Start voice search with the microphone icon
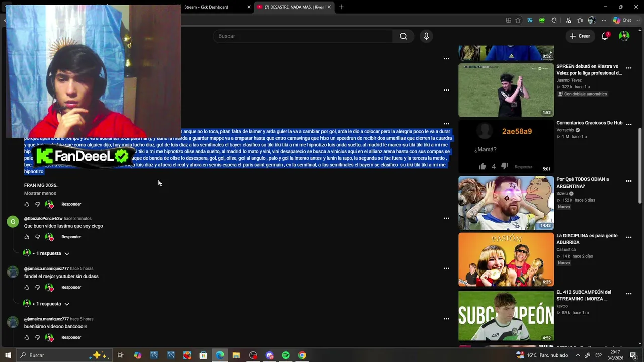The height and width of the screenshot is (362, 644). [x=426, y=36]
